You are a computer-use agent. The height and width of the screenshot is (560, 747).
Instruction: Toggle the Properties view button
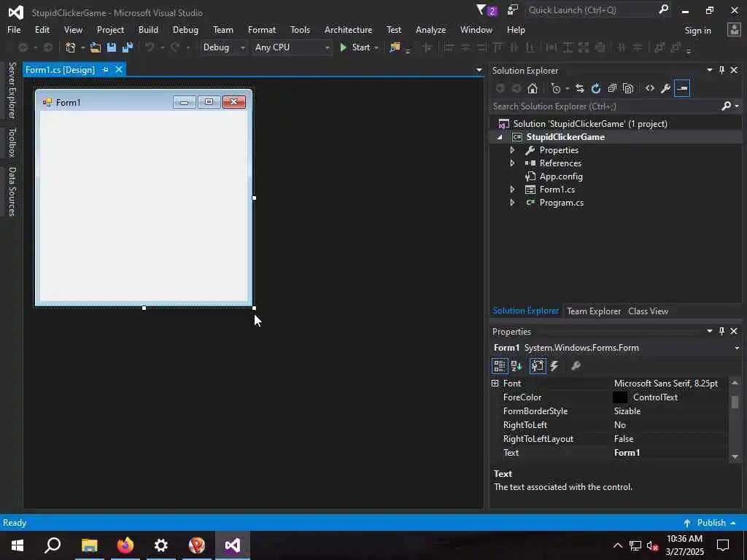538,366
